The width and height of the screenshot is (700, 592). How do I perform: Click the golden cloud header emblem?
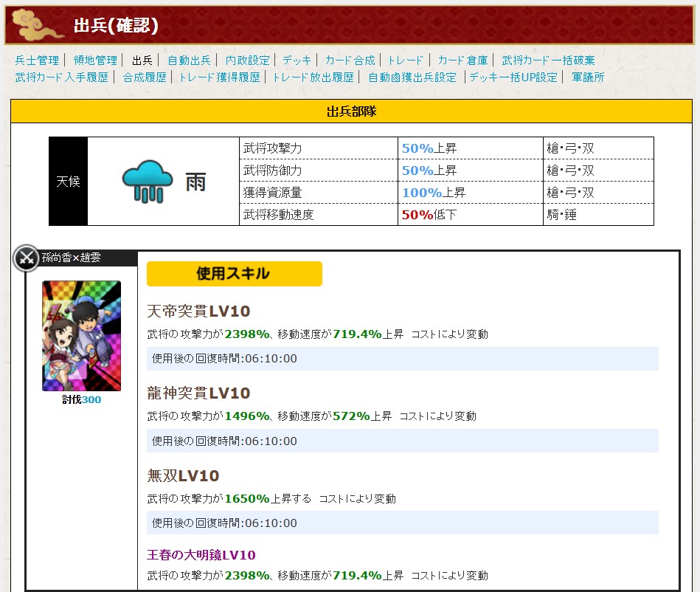35,26
